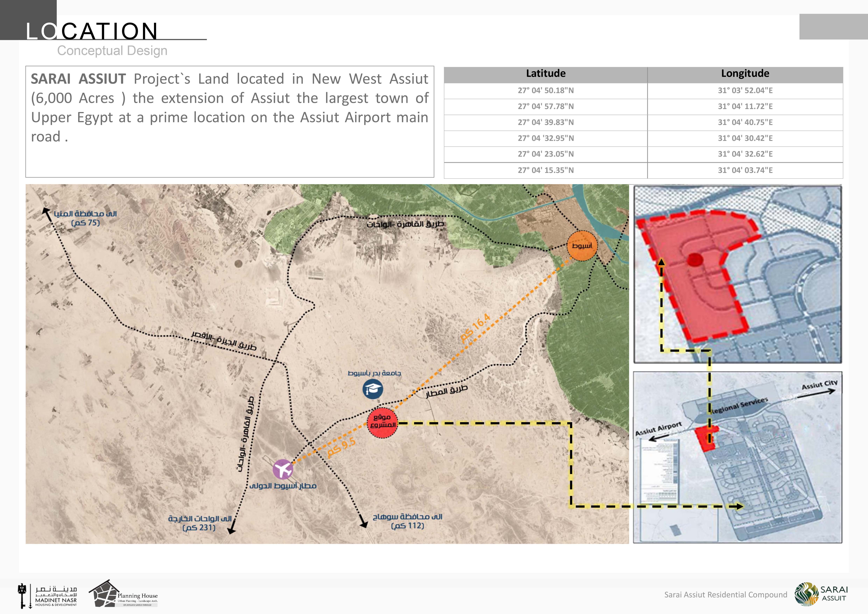Select latitude cell 27° 04 '32.95"N
This screenshot has height=614, width=868.
click(x=546, y=138)
